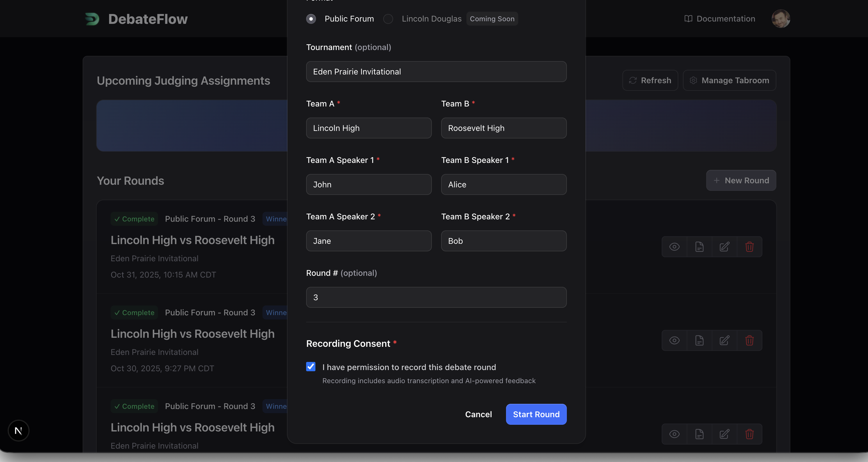Select the Public Forum radio button
Screen dimensions: 868x462
[311, 19]
